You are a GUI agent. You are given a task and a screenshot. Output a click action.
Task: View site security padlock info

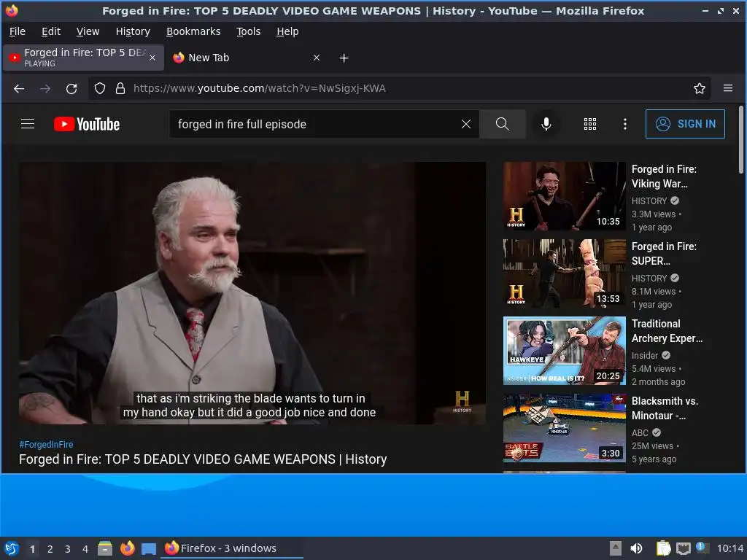click(120, 88)
